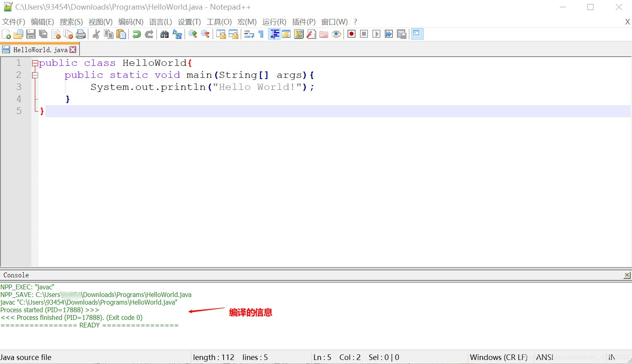Open Folder as Workspace icon
This screenshot has height=364, width=632.
tap(324, 34)
